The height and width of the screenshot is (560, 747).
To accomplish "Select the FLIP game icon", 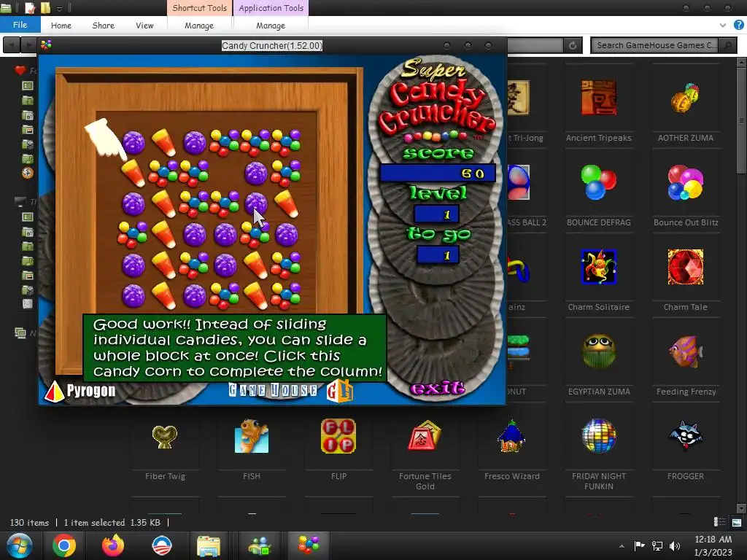I will click(338, 436).
